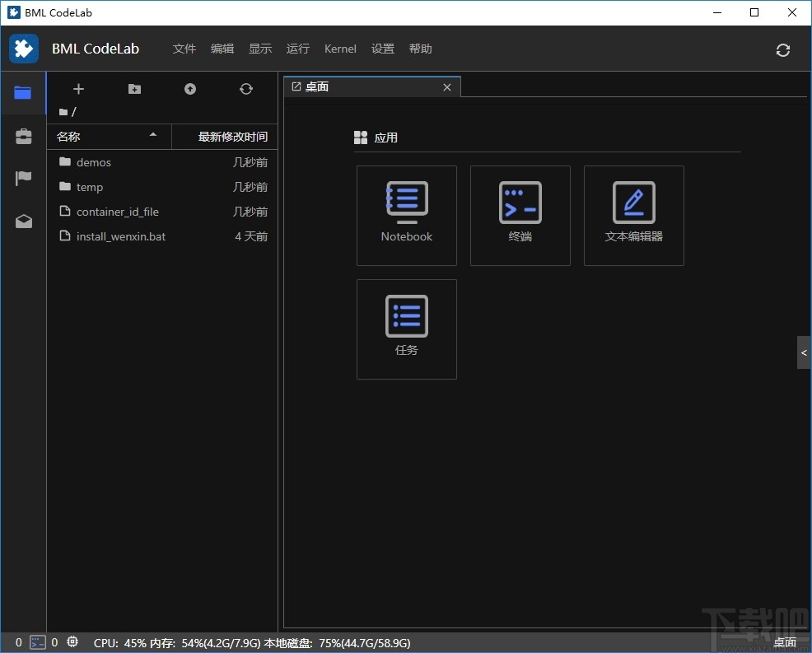Open the 终端 terminal launcher
The width and height of the screenshot is (812, 653).
[x=520, y=216]
